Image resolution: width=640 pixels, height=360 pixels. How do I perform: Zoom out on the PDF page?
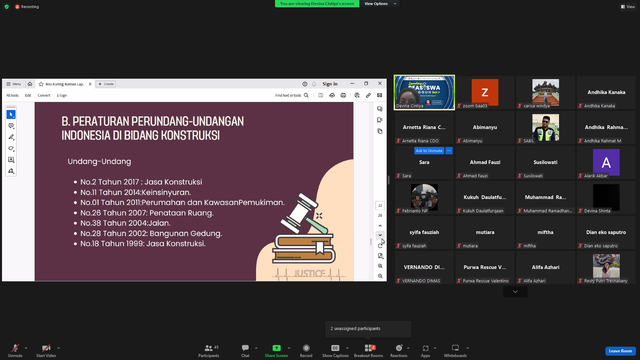[380, 276]
